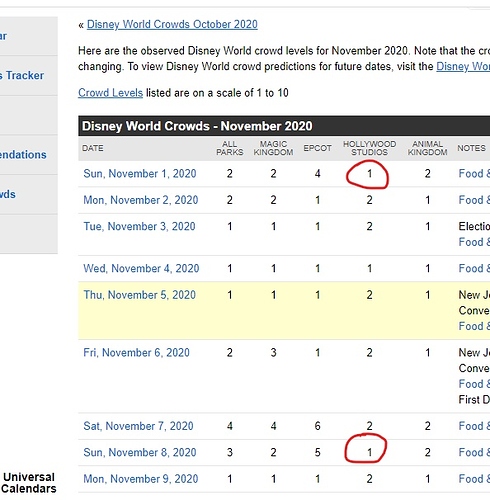Open the Mon, November 9, 2020 date link
490x500 pixels.
tap(141, 479)
